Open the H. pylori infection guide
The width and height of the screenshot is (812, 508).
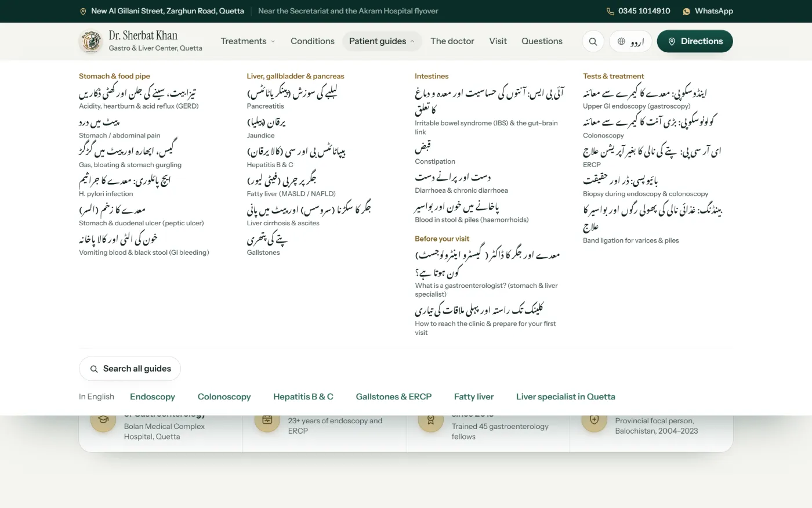(125, 186)
